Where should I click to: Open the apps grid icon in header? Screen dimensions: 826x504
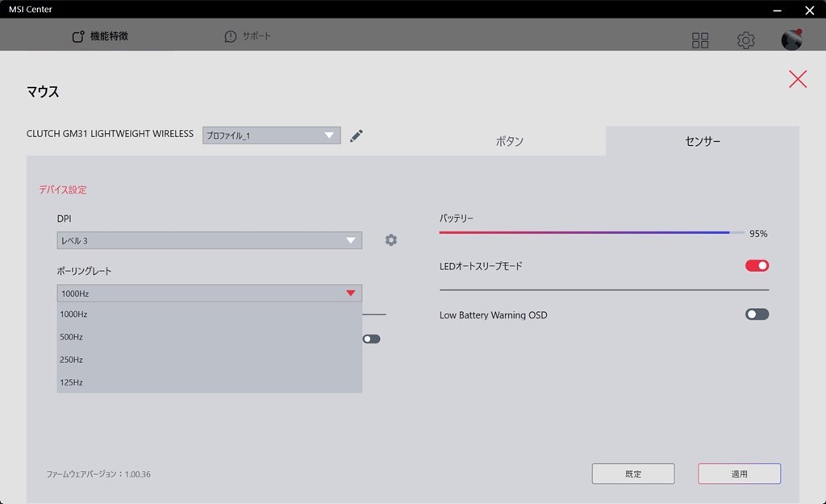tap(700, 40)
